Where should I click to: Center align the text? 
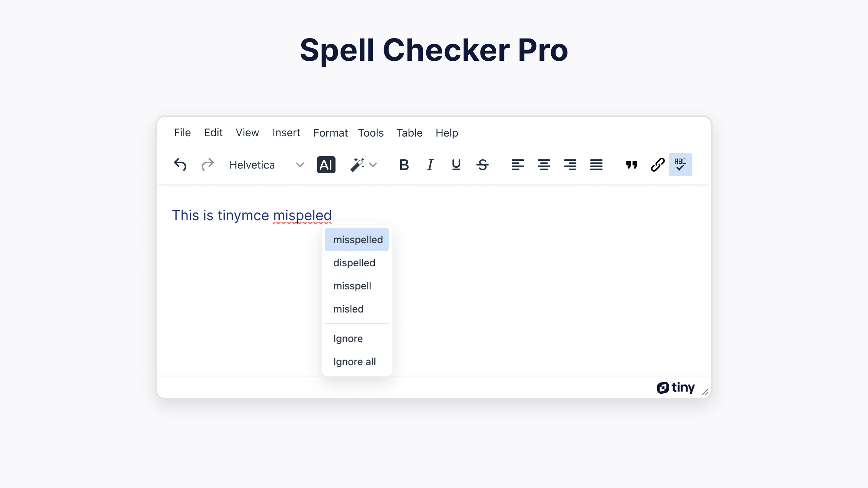[544, 165]
